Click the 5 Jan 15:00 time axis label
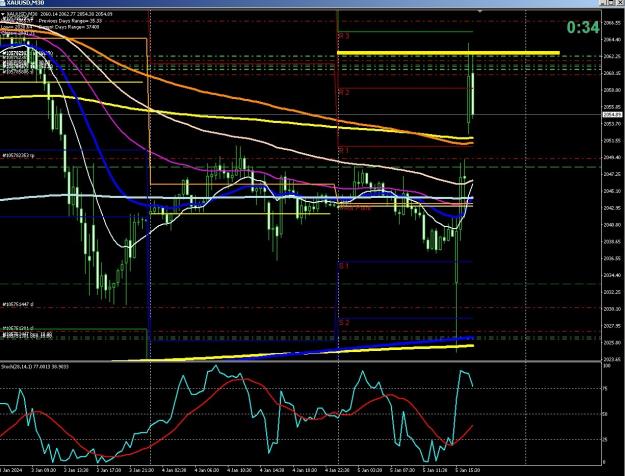Image resolution: width=625 pixels, height=476 pixels. point(468,470)
